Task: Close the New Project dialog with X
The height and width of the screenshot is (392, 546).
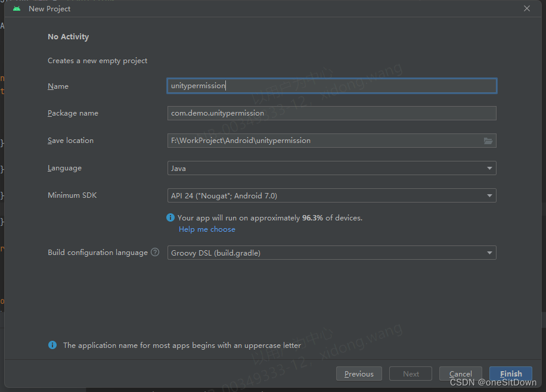Action: (x=526, y=8)
